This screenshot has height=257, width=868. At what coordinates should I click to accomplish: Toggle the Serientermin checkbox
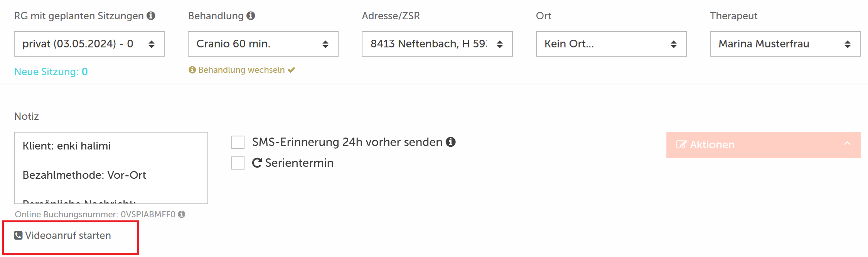tap(238, 163)
